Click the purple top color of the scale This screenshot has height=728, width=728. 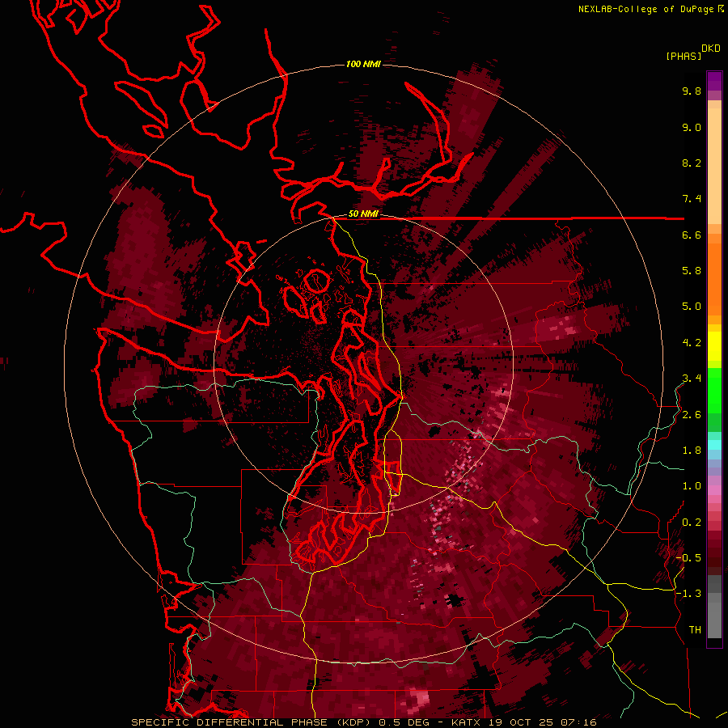click(714, 81)
